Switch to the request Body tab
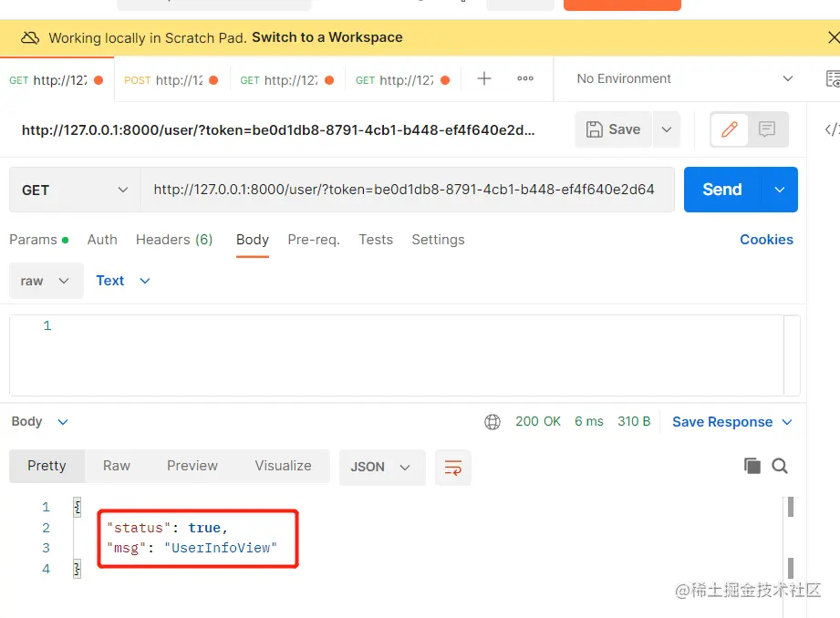 253,240
